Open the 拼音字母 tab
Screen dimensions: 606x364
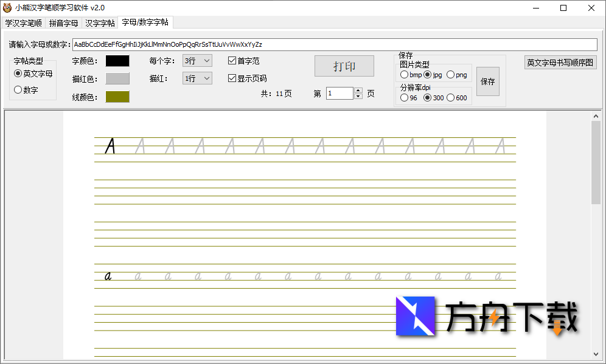click(63, 22)
